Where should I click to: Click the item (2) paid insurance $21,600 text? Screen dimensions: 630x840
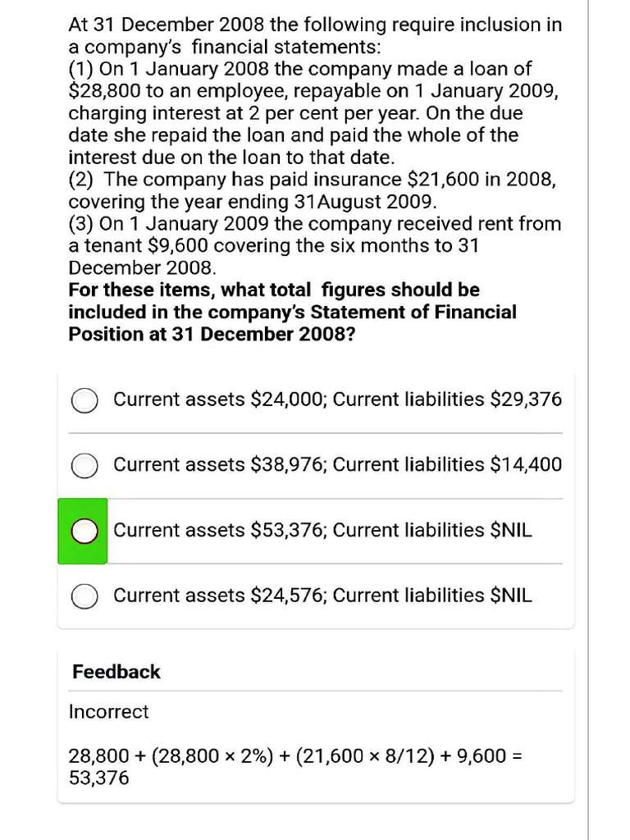[312, 190]
